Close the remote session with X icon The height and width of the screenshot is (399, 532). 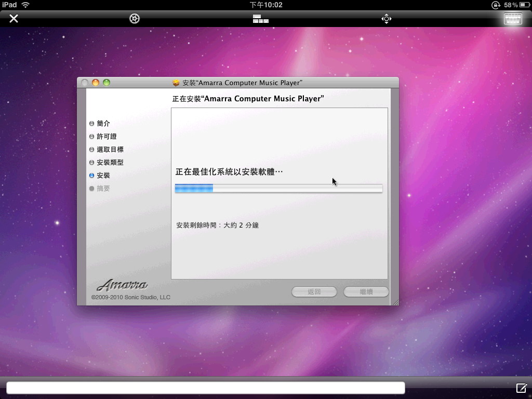[x=14, y=18]
